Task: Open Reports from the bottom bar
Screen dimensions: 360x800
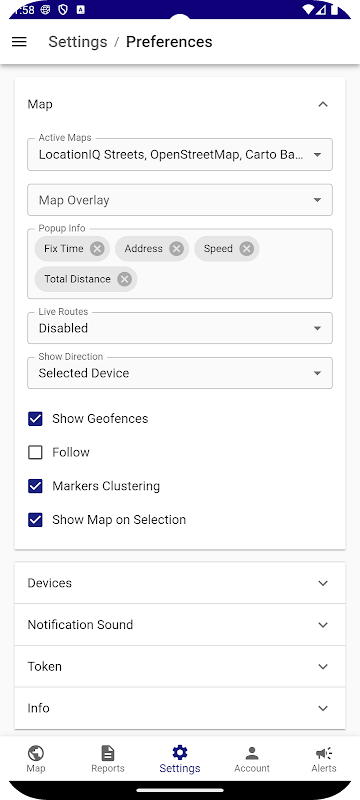Action: coord(108,759)
